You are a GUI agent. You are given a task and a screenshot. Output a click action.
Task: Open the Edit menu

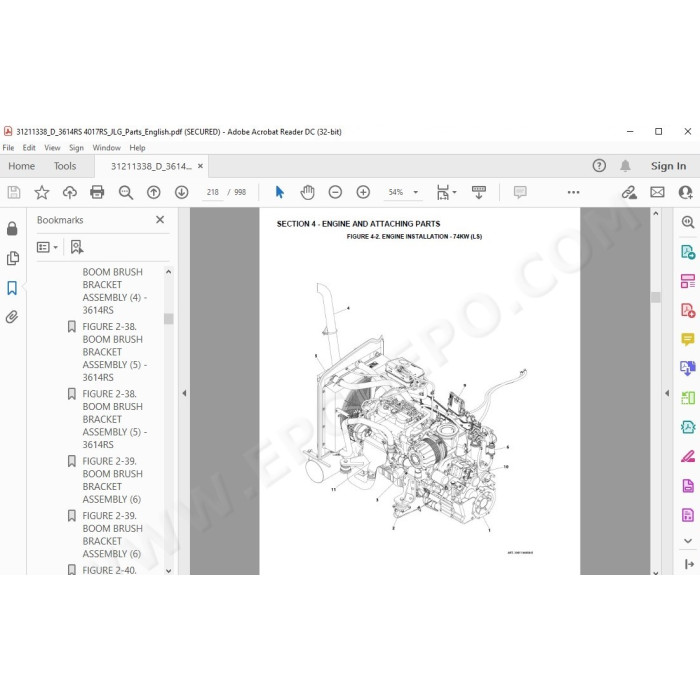point(29,148)
